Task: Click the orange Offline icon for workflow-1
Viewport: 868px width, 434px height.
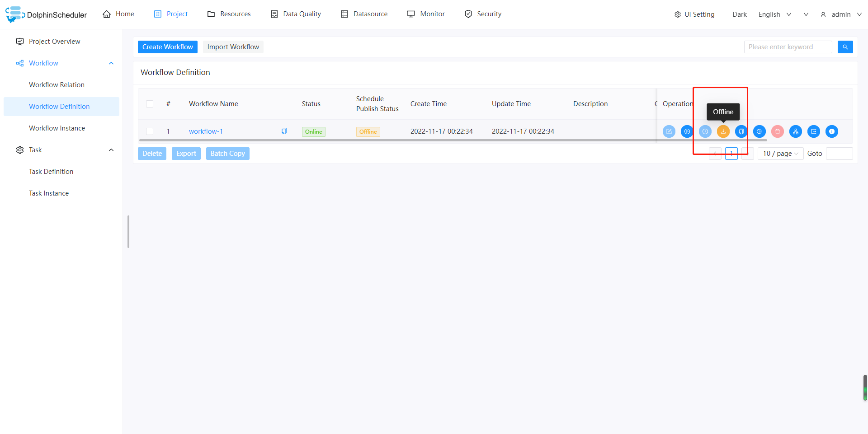Action: [723, 131]
